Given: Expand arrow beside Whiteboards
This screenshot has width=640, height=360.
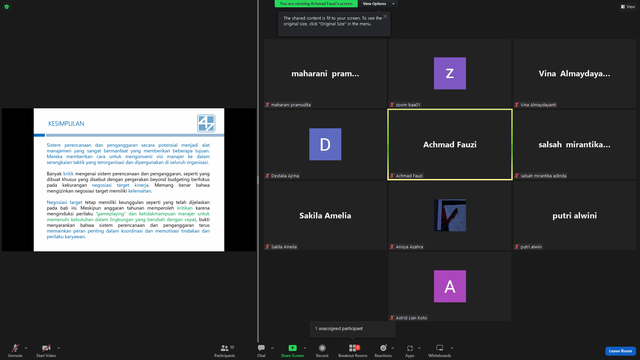Looking at the screenshot, I should tap(452, 348).
